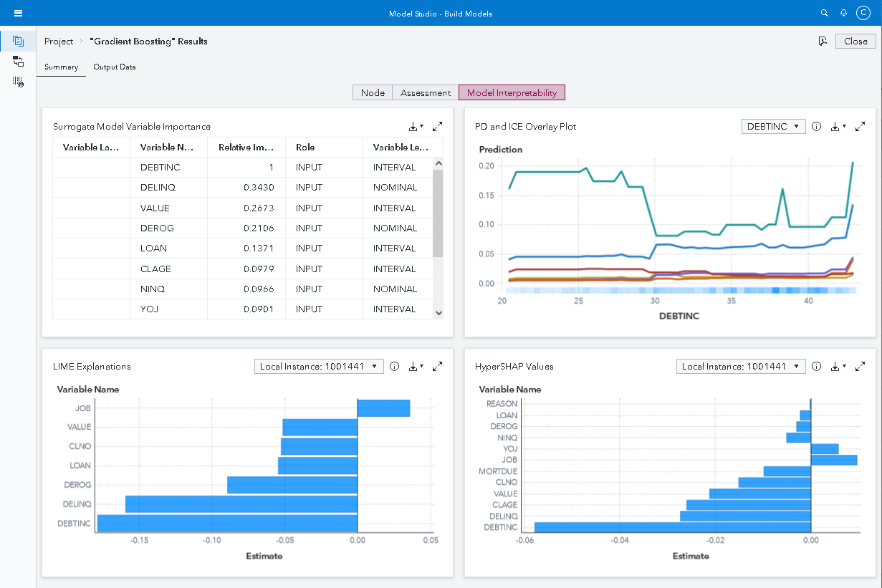
Task: Maximize the Surrogate Model Variable Importance panel
Action: 438,127
